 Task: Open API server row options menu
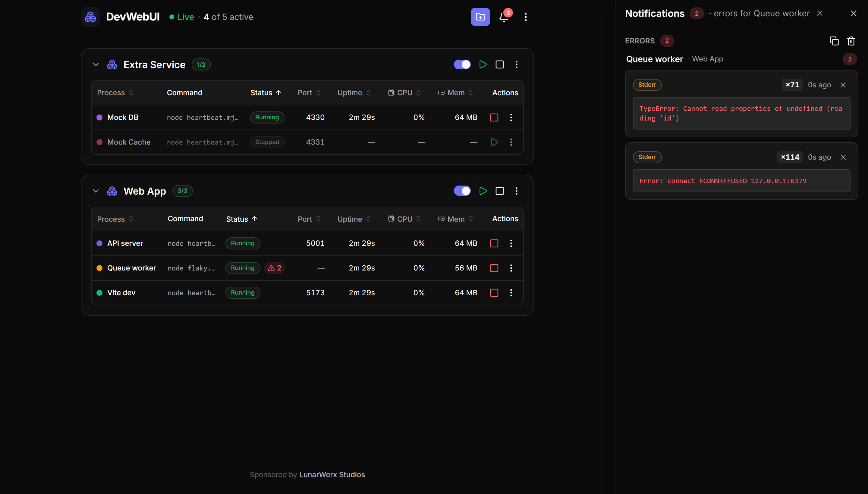point(511,243)
